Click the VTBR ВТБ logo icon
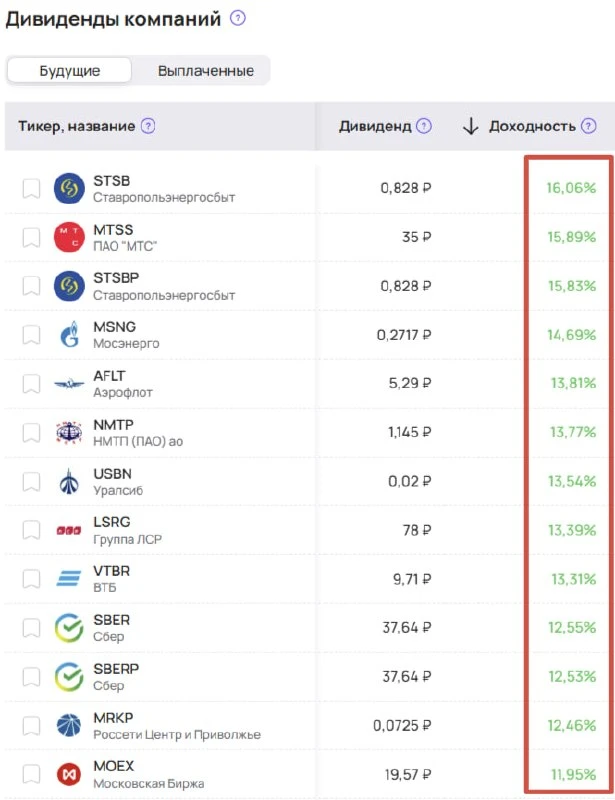 pyautogui.click(x=69, y=579)
